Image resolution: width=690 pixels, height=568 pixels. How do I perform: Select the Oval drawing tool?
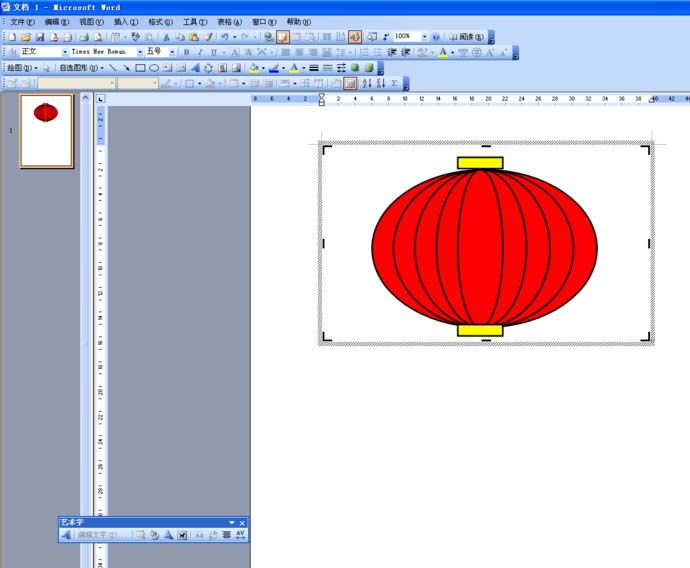click(154, 68)
